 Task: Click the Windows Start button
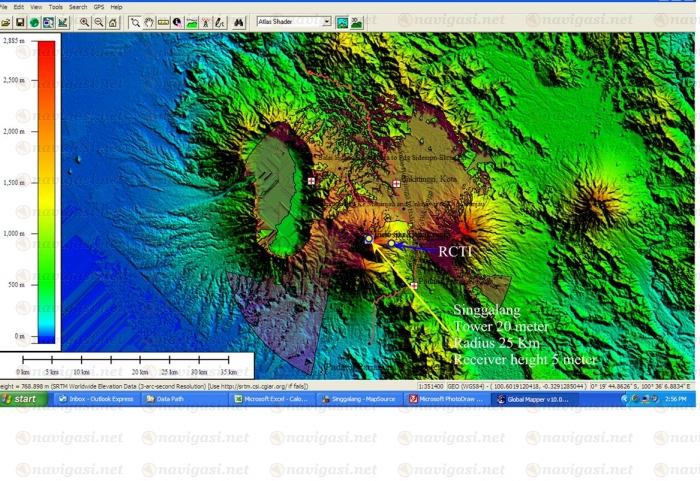click(x=24, y=399)
